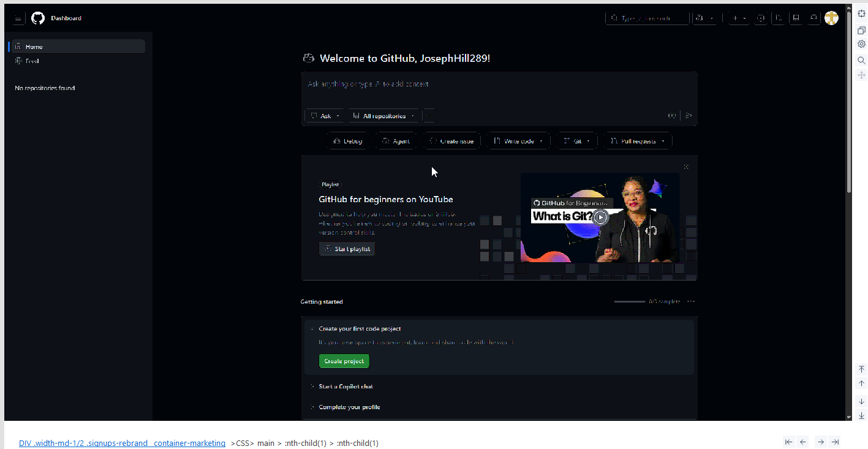Open the All repositories dropdown
868x449 pixels.
pos(384,116)
